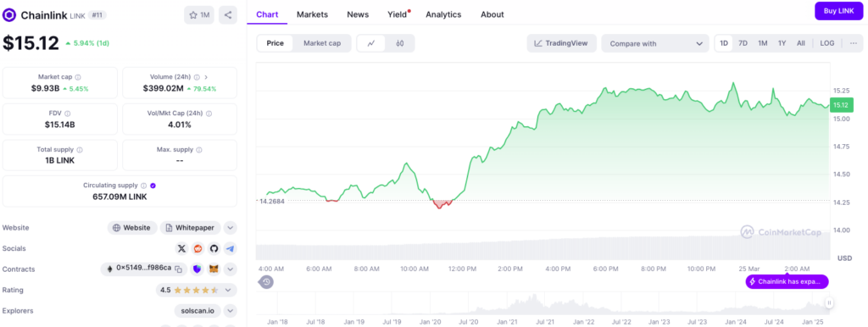This screenshot has height=327, width=868.
Task: Switch chart to Market cap view
Action: [322, 43]
